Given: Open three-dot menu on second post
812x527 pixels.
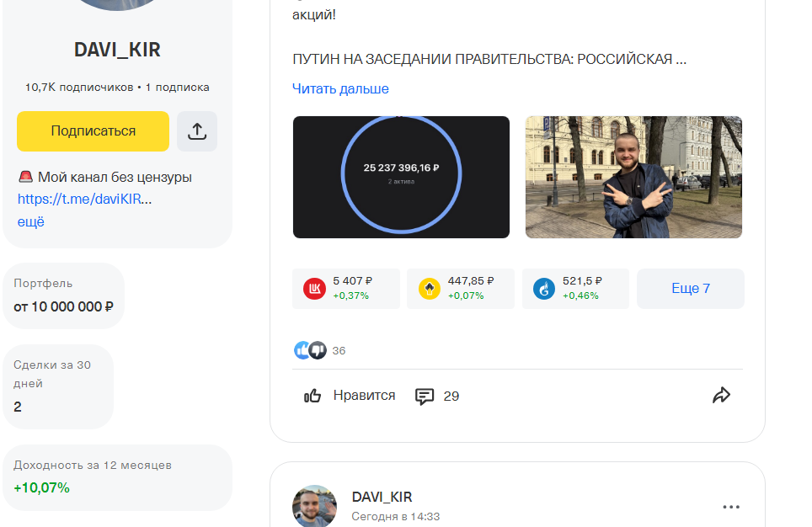Looking at the screenshot, I should [x=730, y=507].
